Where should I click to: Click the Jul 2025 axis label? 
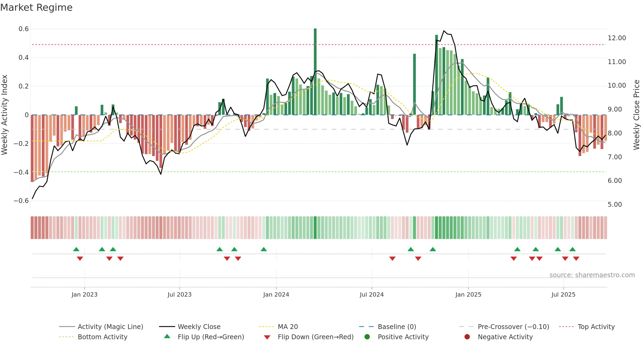coord(563,294)
